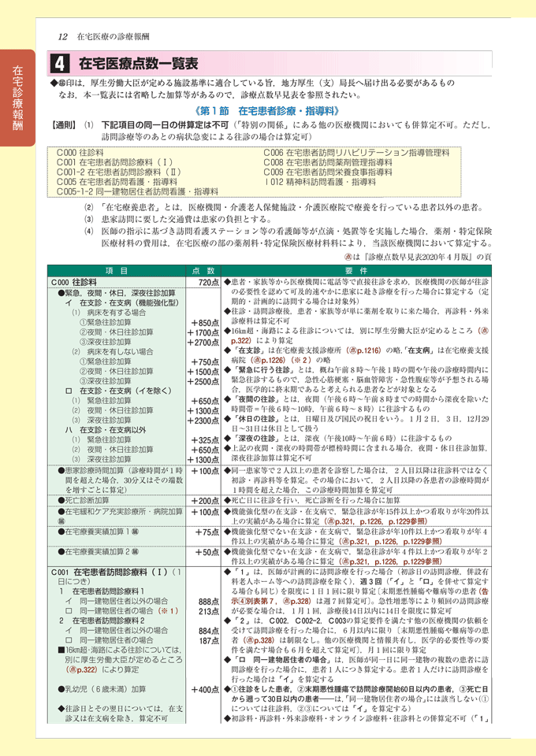Click the '213点' points value
Viewport: 536px width, 756px height.
click(208, 611)
